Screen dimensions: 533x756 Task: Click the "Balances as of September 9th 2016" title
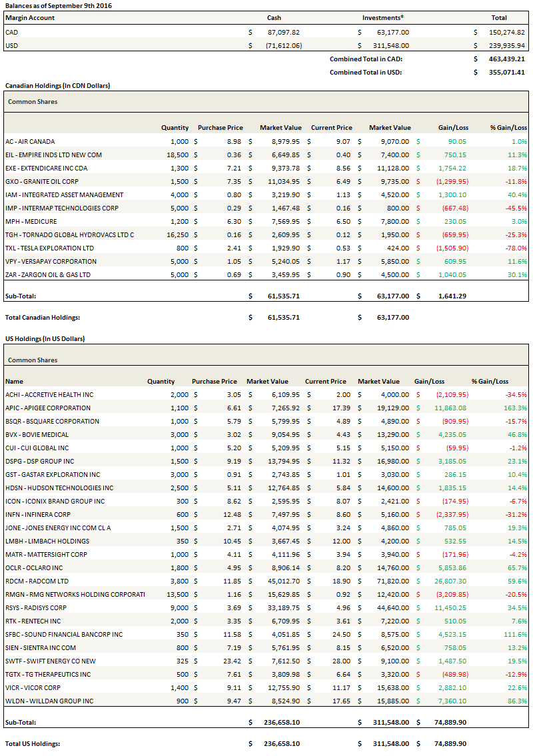click(x=59, y=5)
